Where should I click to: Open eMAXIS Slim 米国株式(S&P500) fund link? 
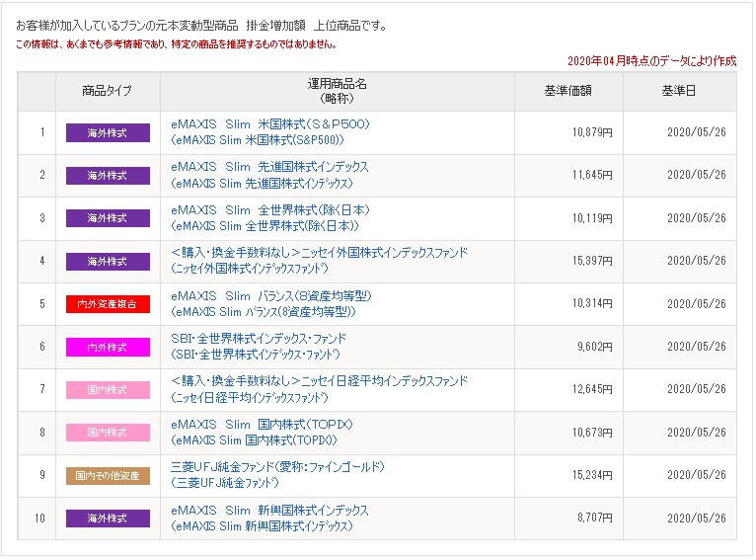[270, 131]
